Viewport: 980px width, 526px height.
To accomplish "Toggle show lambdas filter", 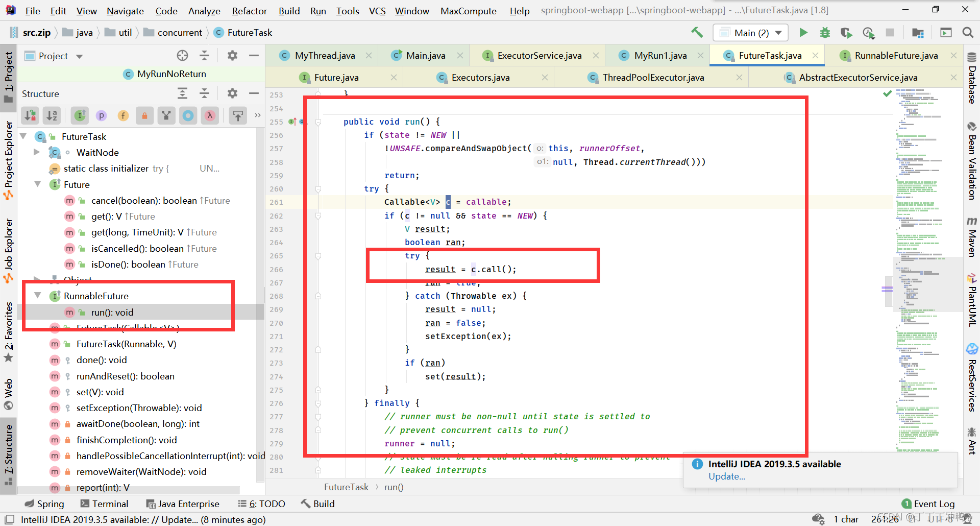I will pos(210,115).
